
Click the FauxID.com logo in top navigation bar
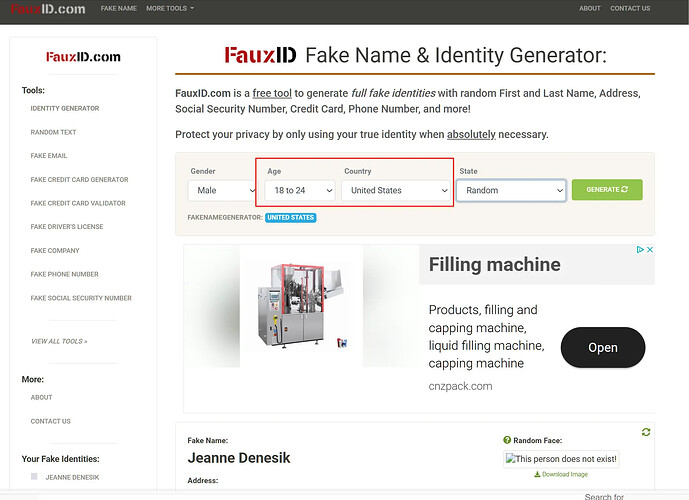click(x=48, y=9)
